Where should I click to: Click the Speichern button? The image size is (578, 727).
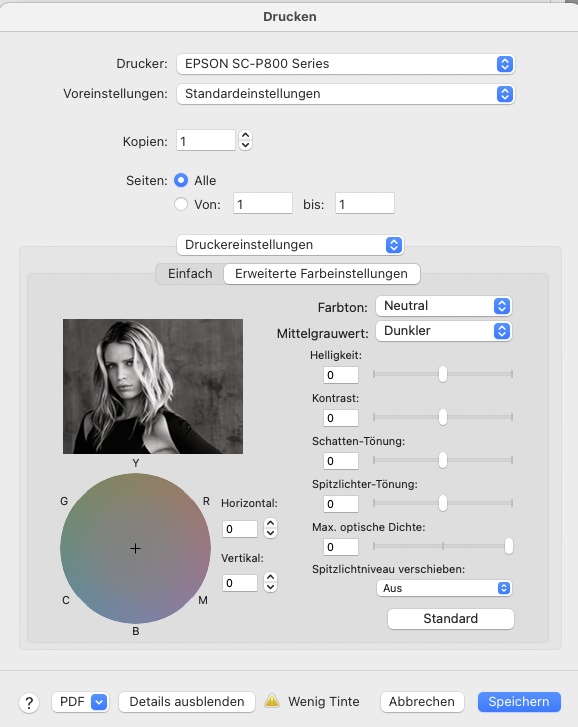pos(519,702)
